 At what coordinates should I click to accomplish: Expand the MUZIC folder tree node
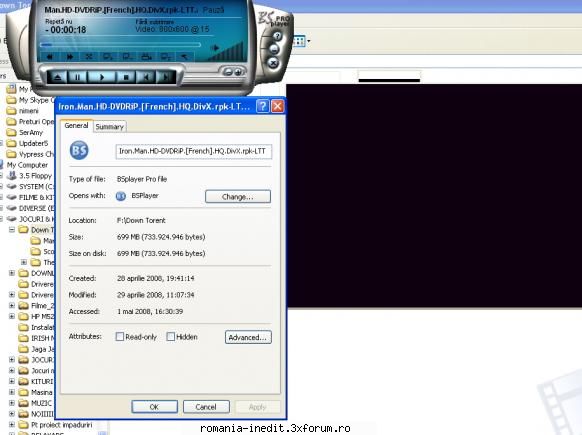tap(12, 403)
